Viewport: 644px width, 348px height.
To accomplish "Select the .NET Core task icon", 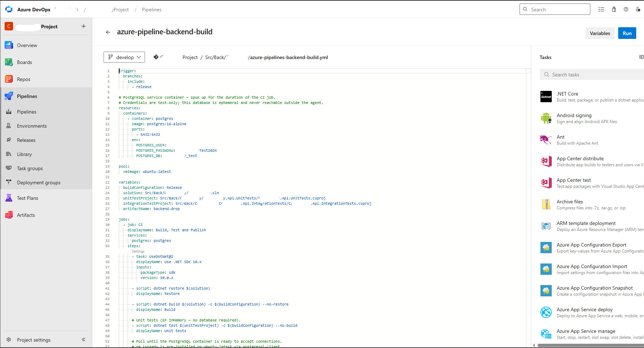I will point(546,97).
